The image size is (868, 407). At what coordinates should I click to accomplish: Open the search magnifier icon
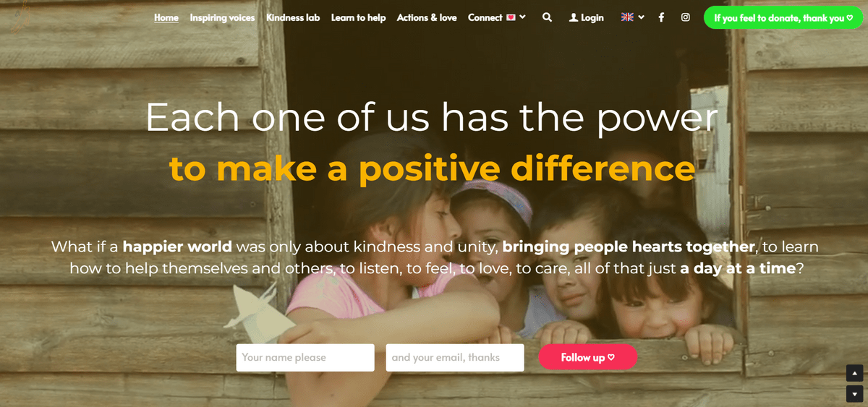(547, 17)
